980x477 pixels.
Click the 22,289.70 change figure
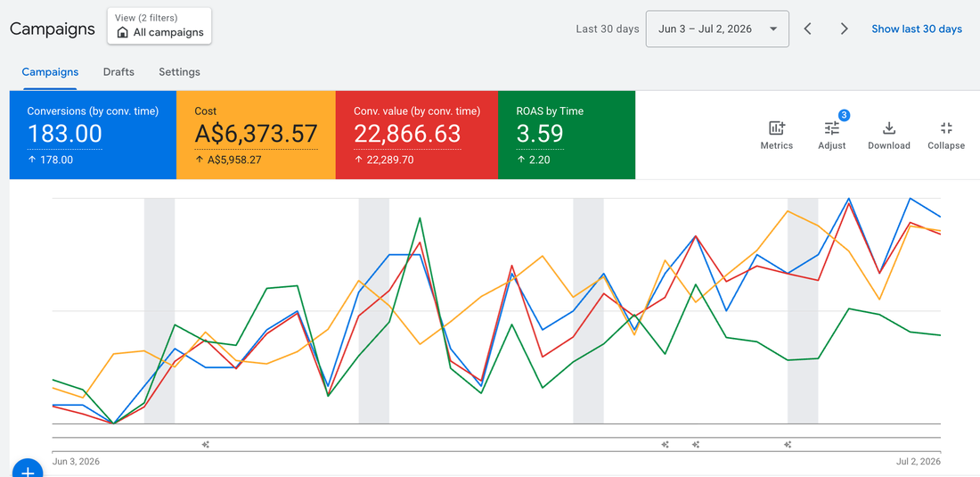[x=389, y=160]
